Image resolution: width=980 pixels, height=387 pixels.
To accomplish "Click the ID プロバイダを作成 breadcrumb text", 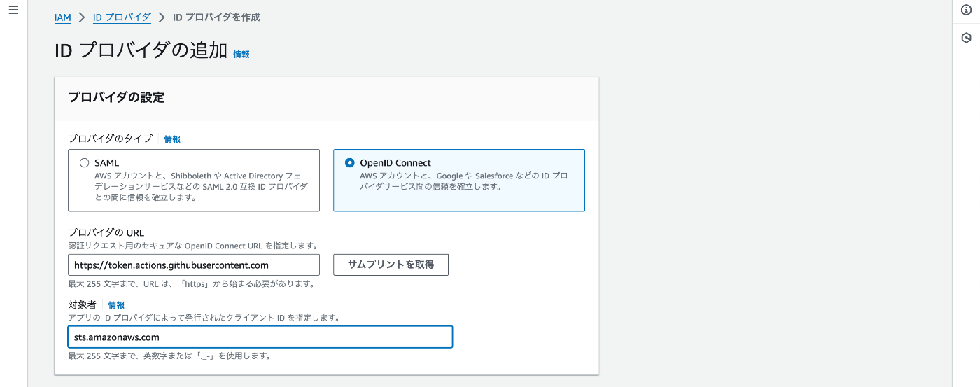I will click(x=216, y=17).
